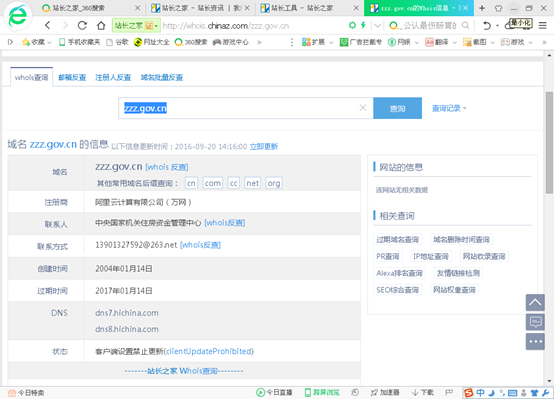Open the 截图 screenshot tool
The image size is (554, 399).
point(475,42)
